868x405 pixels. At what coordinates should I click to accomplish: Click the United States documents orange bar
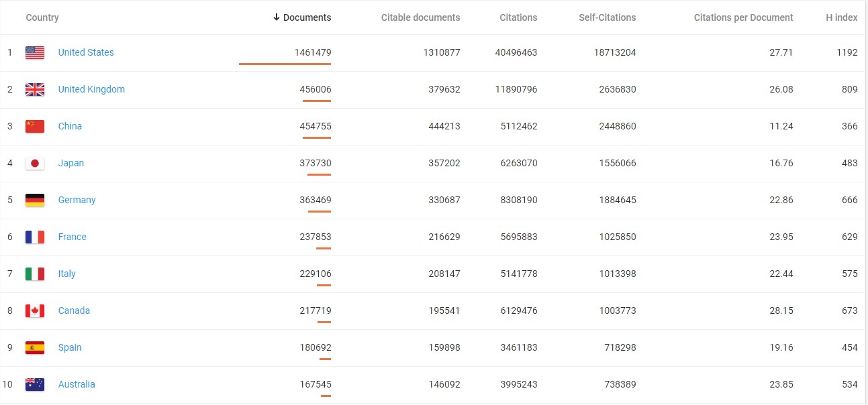(x=285, y=64)
